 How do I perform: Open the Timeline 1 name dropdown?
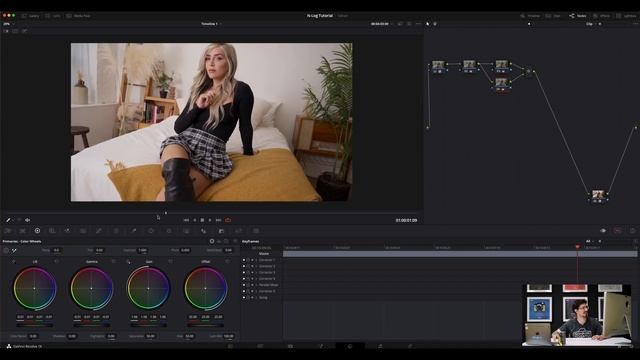click(211, 24)
